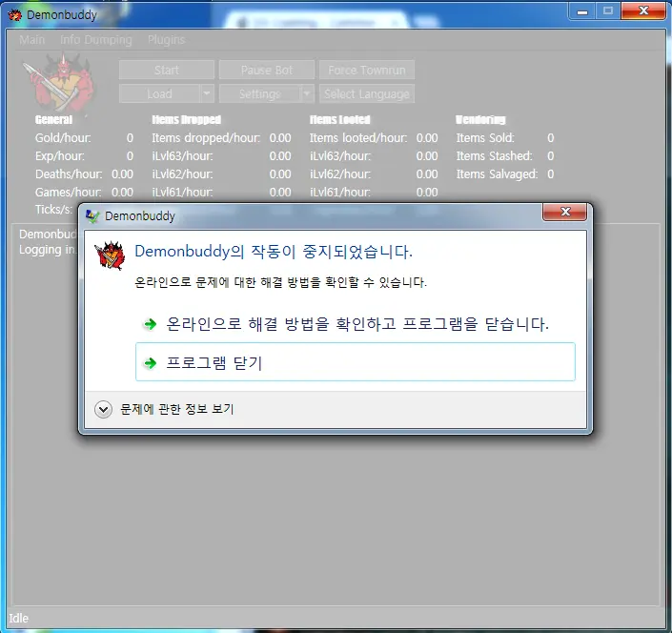
Task: Maximize the main Demonbuddy window
Action: coord(608,10)
